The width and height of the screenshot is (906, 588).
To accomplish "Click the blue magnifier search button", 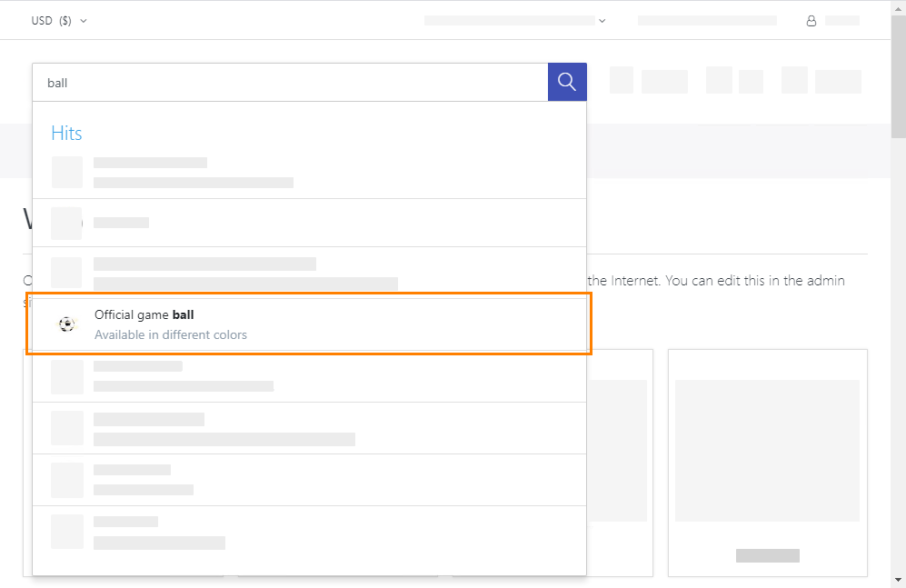I will [x=567, y=82].
